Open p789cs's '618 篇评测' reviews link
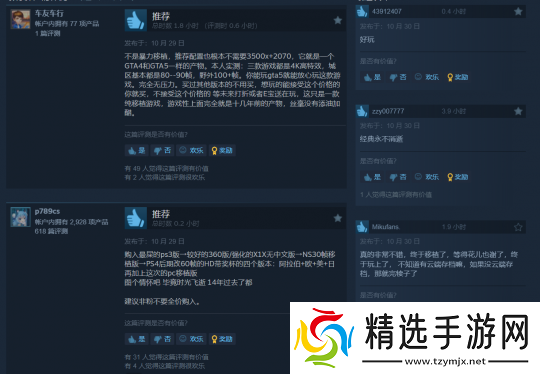Viewport: 540px width, 374px height. (51, 231)
